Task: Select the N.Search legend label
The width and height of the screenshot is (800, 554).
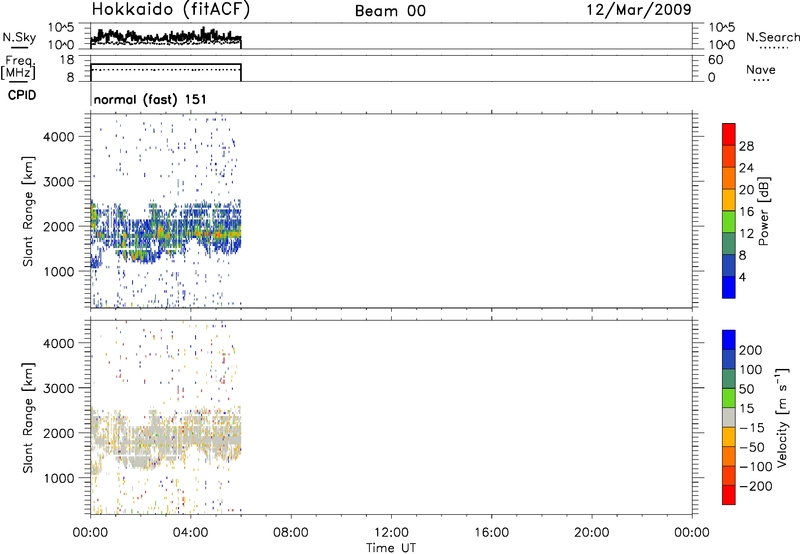Action: pyautogui.click(x=772, y=37)
